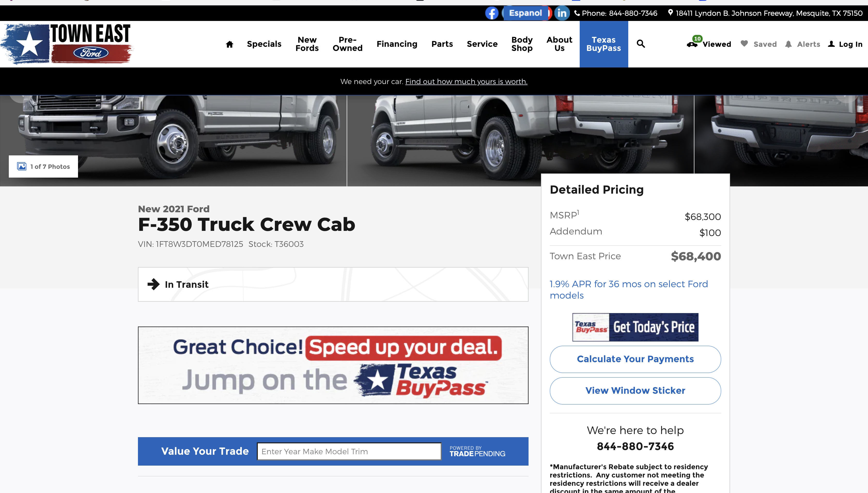Viewport: 868px width, 493px height.
Task: Open the Body Shop menu
Action: pyautogui.click(x=522, y=44)
